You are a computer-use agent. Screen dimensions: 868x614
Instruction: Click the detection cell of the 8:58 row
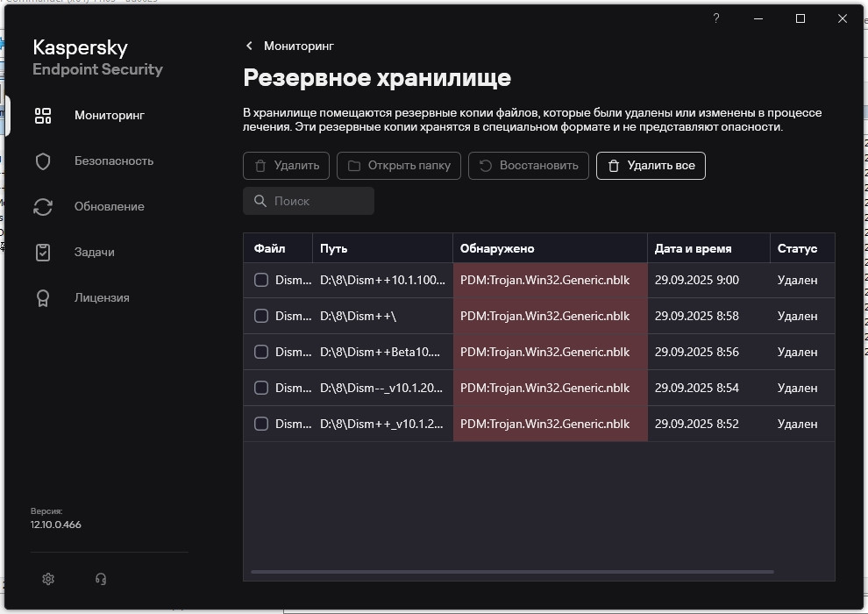pos(551,316)
